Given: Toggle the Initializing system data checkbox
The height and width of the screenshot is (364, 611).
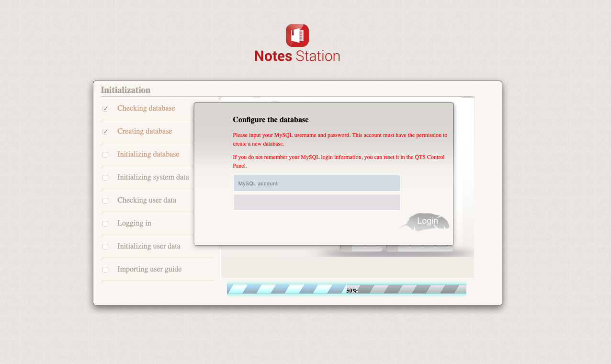Looking at the screenshot, I should point(105,178).
